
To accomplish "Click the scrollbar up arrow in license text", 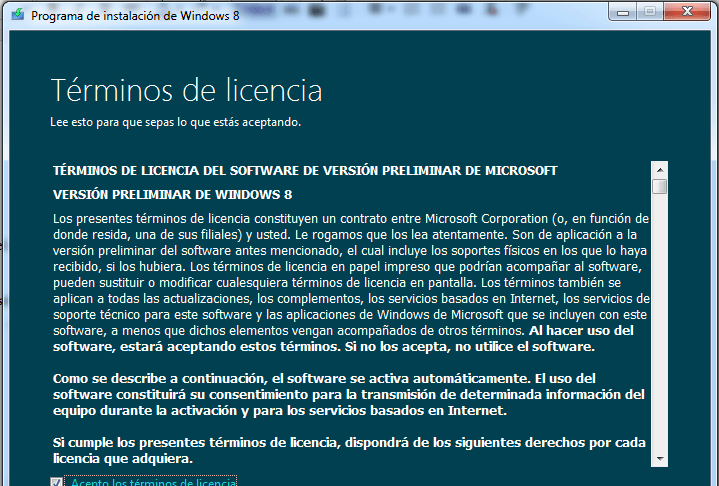I will (x=660, y=170).
